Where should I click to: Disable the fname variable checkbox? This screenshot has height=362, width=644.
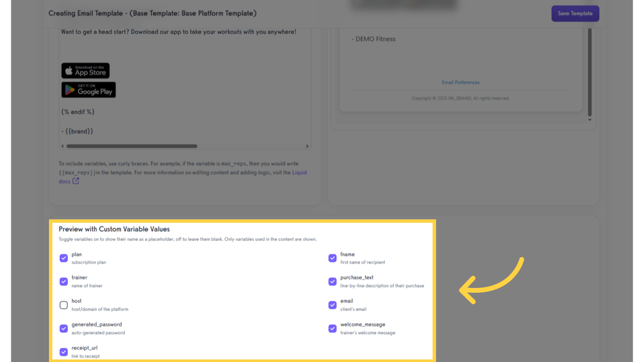332,258
